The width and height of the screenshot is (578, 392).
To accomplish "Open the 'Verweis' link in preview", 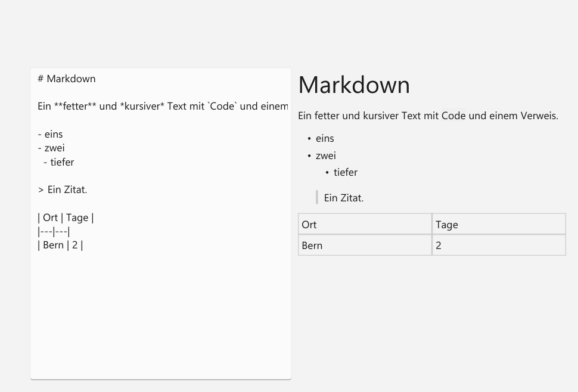I will coord(537,116).
